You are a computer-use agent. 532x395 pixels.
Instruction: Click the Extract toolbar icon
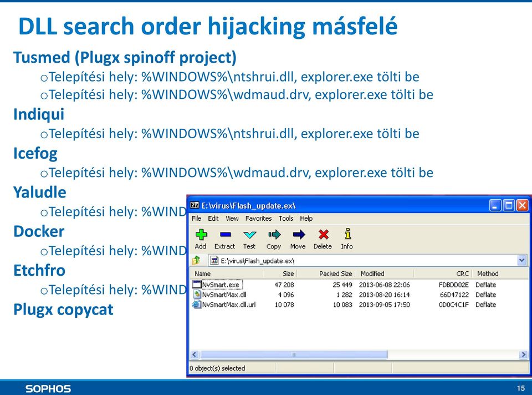(x=225, y=234)
